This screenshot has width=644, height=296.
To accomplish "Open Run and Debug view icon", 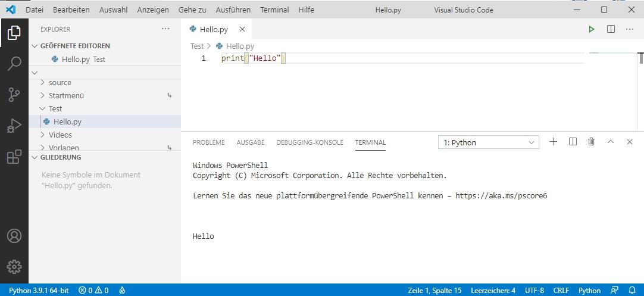I will (x=14, y=126).
